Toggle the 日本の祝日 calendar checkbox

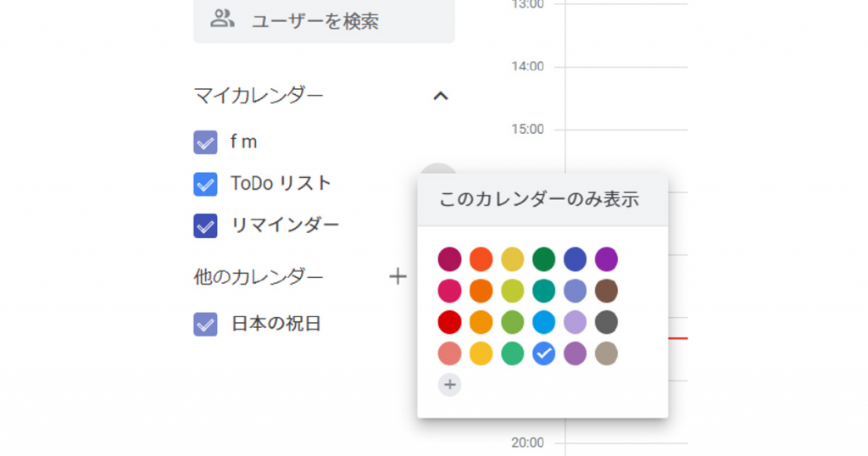tap(205, 325)
